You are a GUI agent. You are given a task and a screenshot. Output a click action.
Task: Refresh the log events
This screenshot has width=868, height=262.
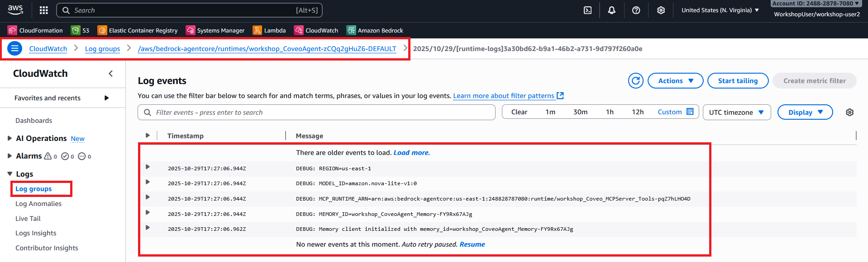click(x=636, y=81)
